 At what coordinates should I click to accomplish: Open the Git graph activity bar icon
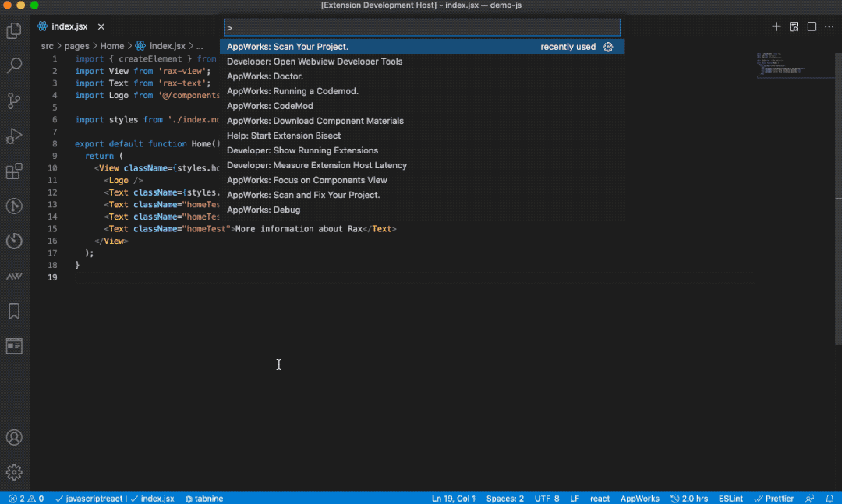pyautogui.click(x=15, y=206)
